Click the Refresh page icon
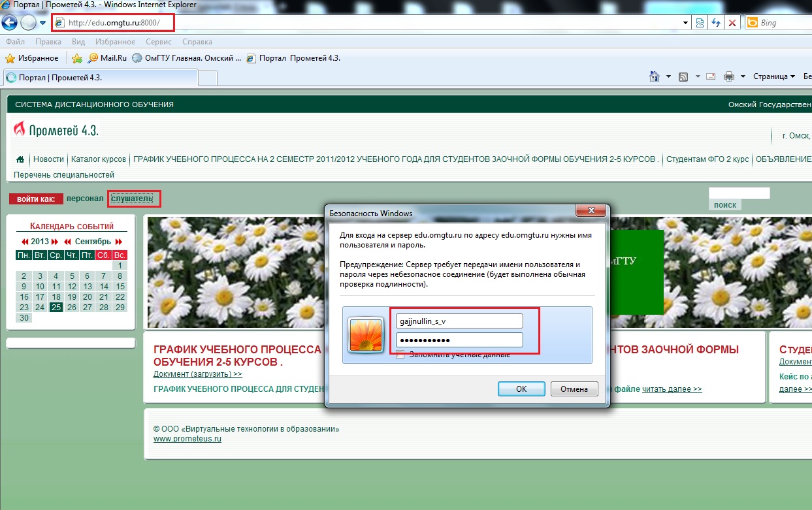 (716, 23)
